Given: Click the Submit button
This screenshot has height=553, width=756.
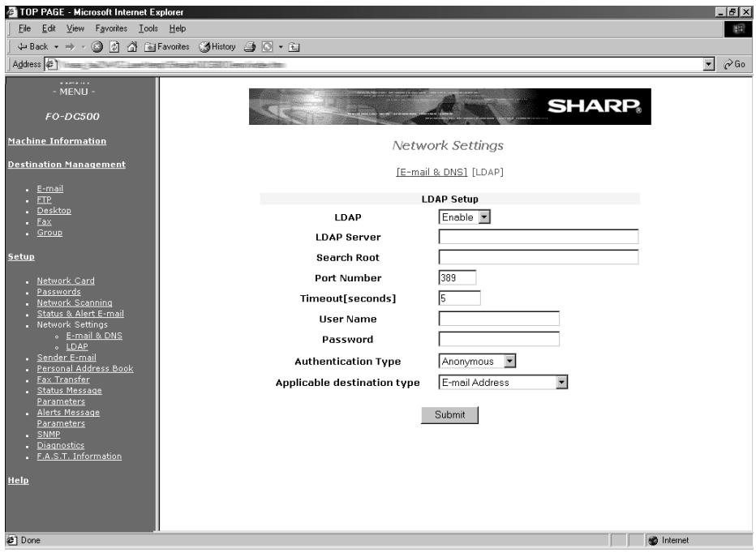Looking at the screenshot, I should 450,415.
